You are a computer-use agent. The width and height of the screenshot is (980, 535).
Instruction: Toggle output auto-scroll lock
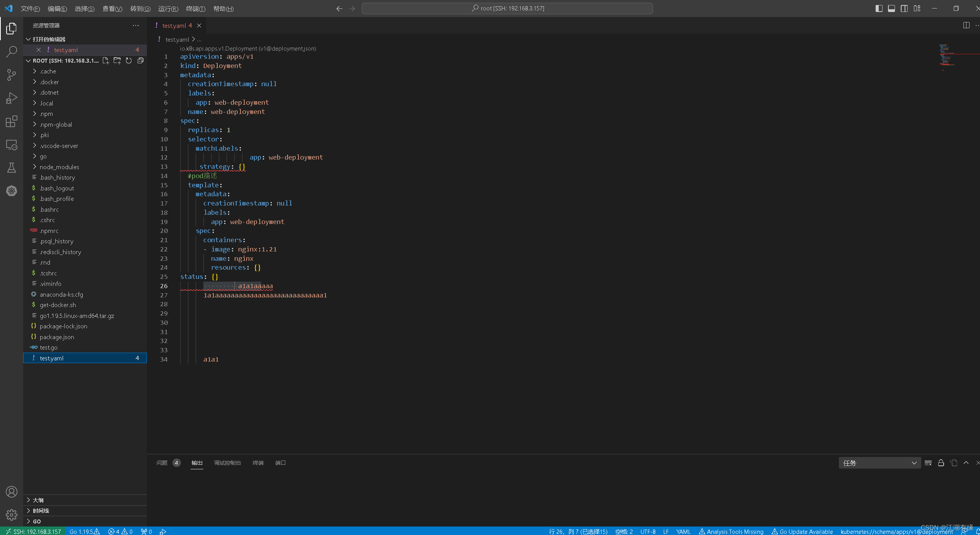click(941, 463)
